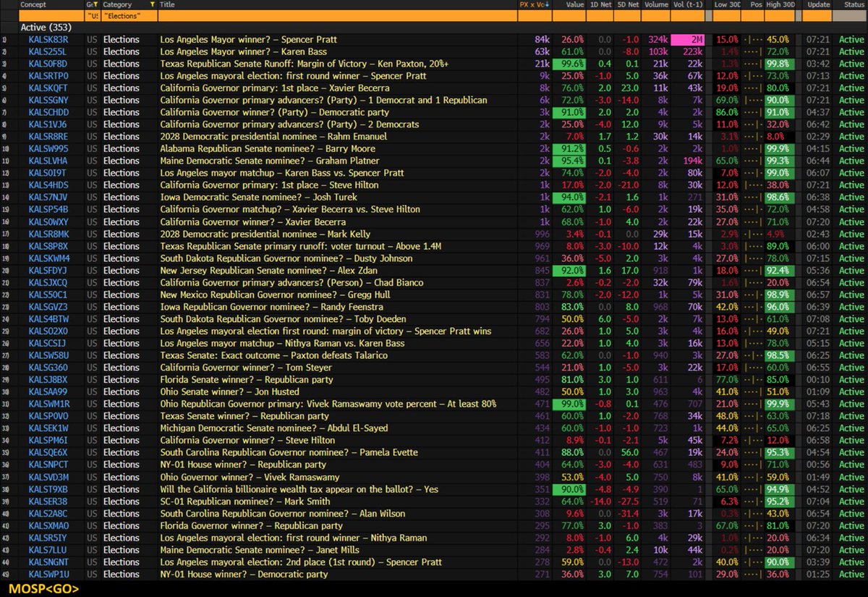This screenshot has height=597, width=868.
Task: Click the Pos range indicator for KALS255L row
Action: [x=754, y=51]
